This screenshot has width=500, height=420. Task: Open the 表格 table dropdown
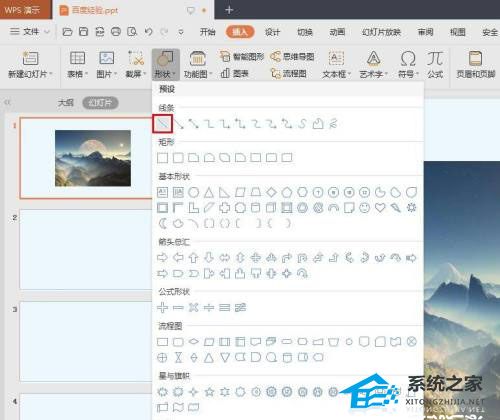pyautogui.click(x=77, y=65)
